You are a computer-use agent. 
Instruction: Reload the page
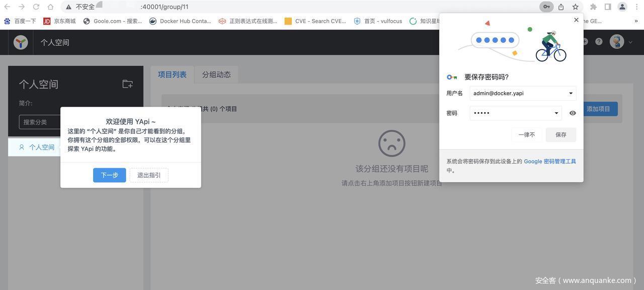coord(36,7)
